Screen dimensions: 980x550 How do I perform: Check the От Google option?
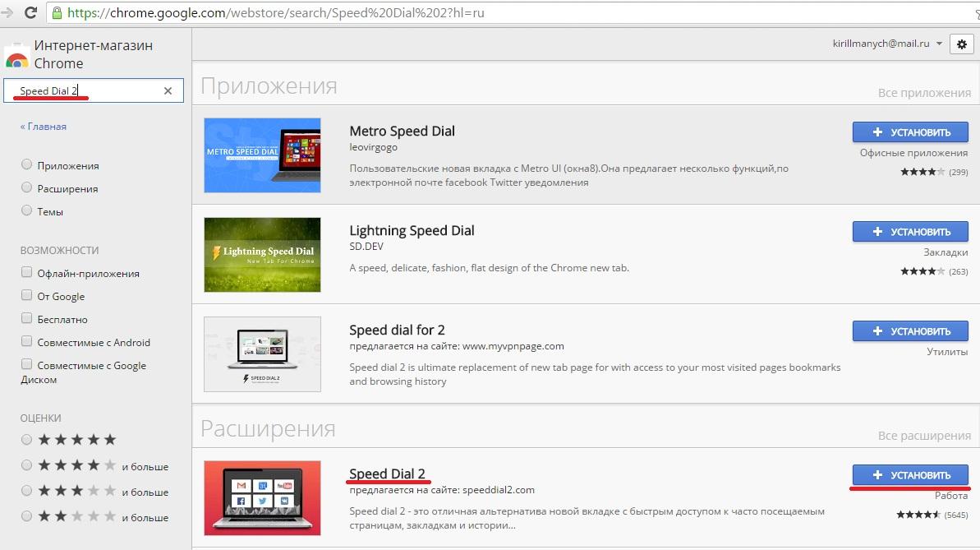26,295
